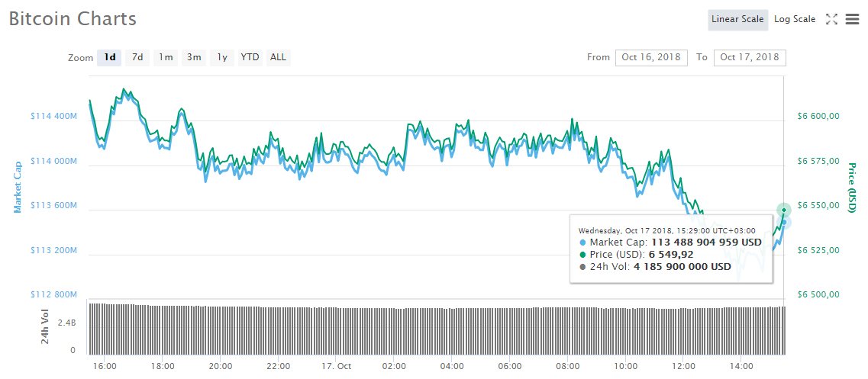This screenshot has width=868, height=379.
Task: Select the 1d zoom range
Action: click(110, 57)
